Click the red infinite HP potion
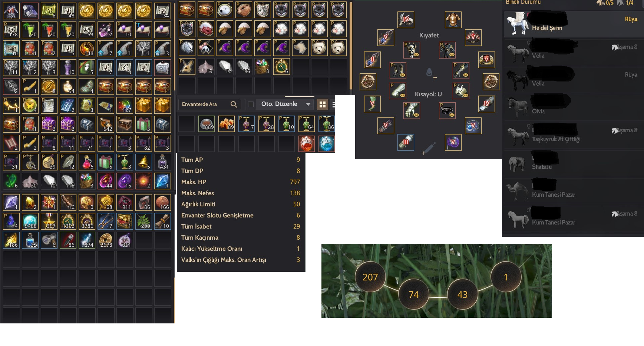644x346 pixels. pyautogui.click(x=307, y=144)
